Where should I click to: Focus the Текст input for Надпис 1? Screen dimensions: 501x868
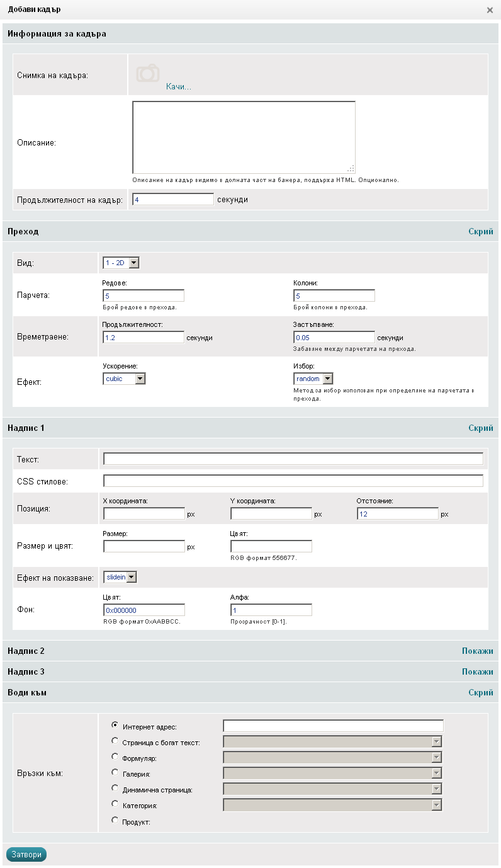click(293, 459)
